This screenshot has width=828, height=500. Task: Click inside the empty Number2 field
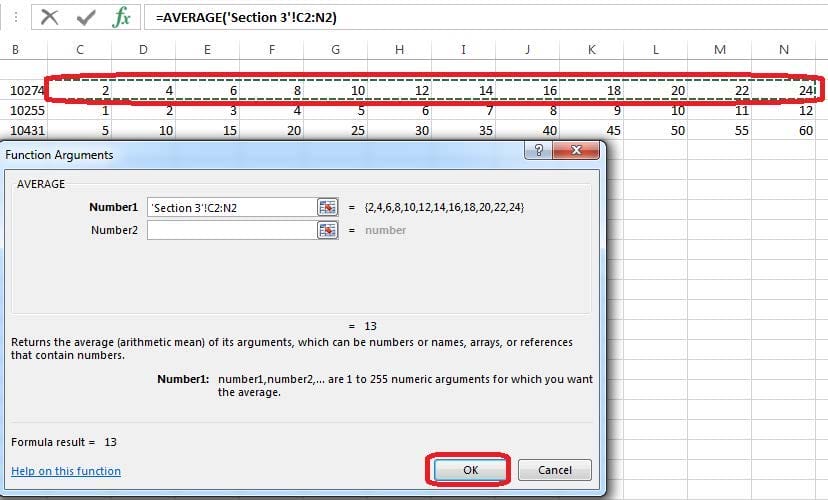click(230, 230)
